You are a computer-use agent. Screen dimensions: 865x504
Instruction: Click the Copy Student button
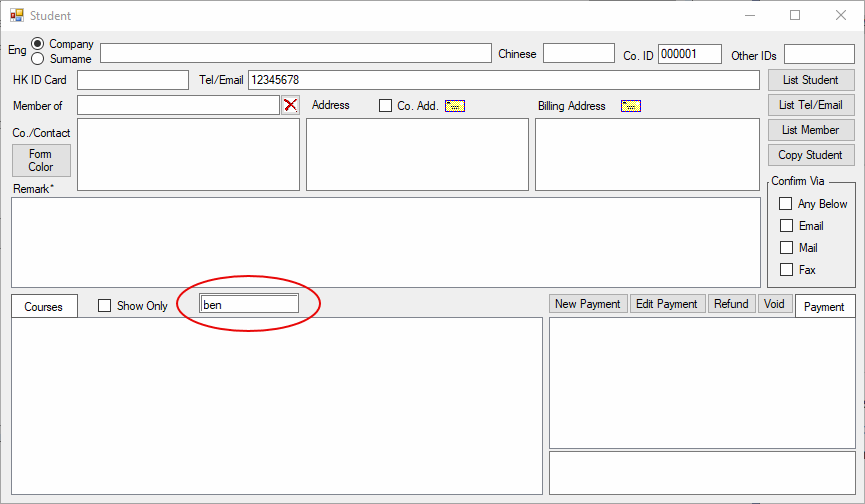[x=811, y=155]
